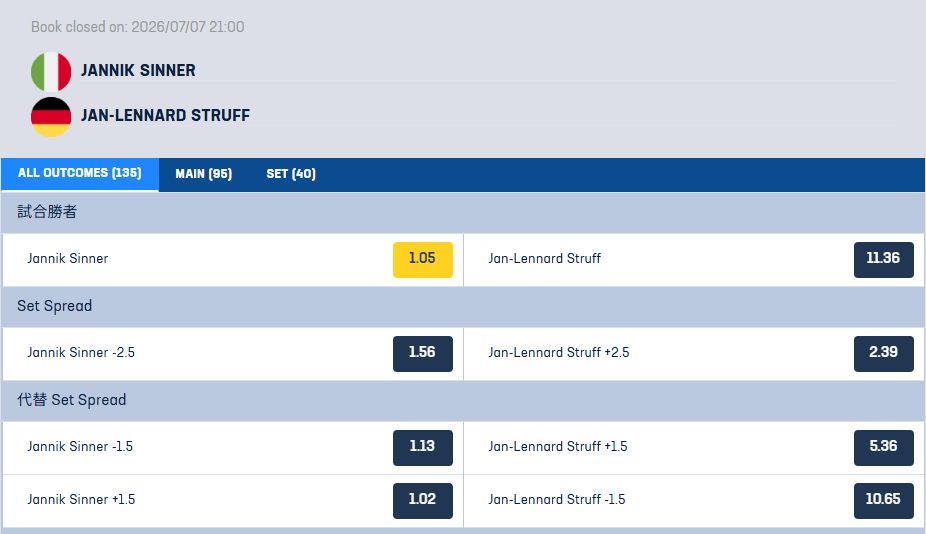Image resolution: width=926 pixels, height=534 pixels.
Task: Click the Italian flag icon
Action: pos(51,71)
